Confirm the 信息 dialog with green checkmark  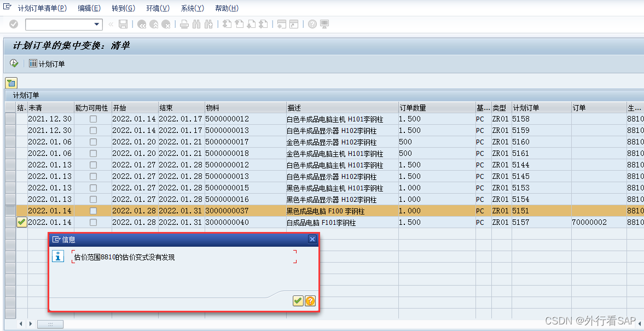[298, 301]
